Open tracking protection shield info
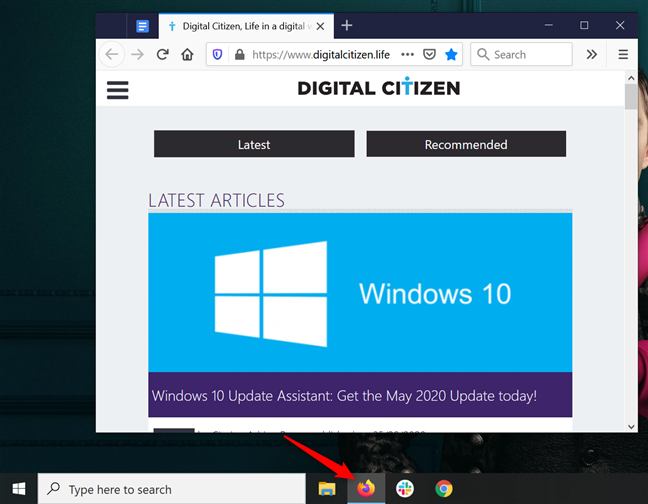The width and height of the screenshot is (648, 504). (x=217, y=54)
